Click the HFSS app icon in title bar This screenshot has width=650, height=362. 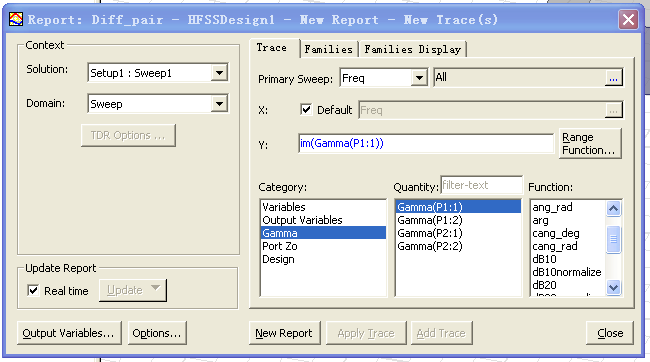pyautogui.click(x=16, y=19)
